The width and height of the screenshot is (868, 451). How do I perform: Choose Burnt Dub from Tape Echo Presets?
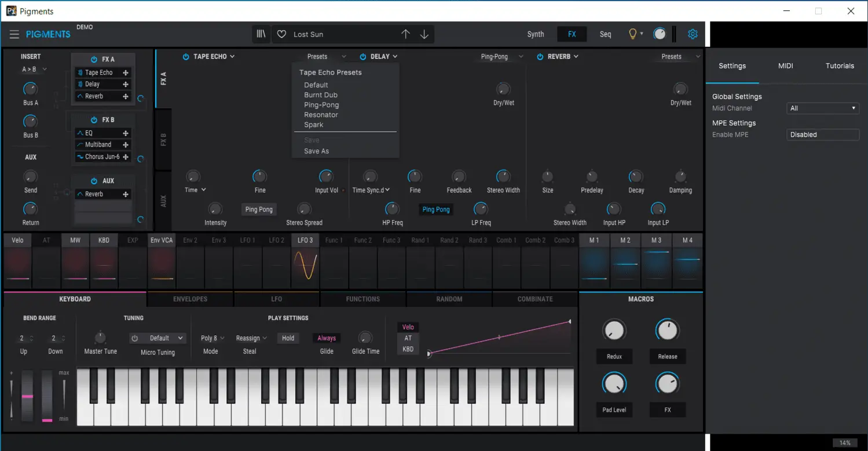321,95
